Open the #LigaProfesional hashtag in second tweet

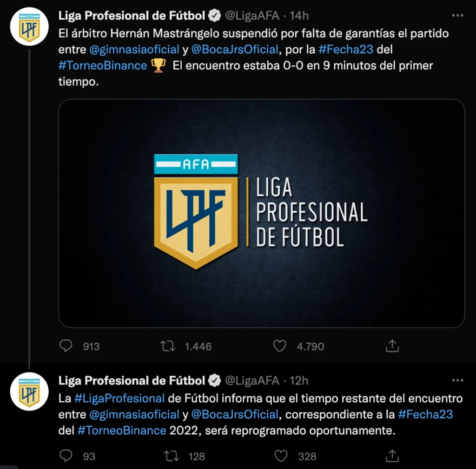119,398
